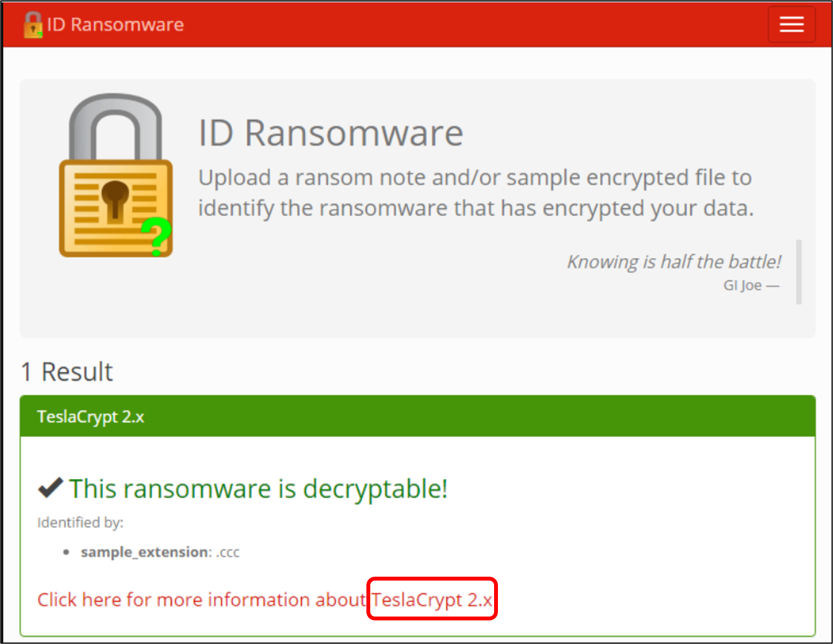
Task: Click the 'Identified by:' label
Action: (x=80, y=522)
